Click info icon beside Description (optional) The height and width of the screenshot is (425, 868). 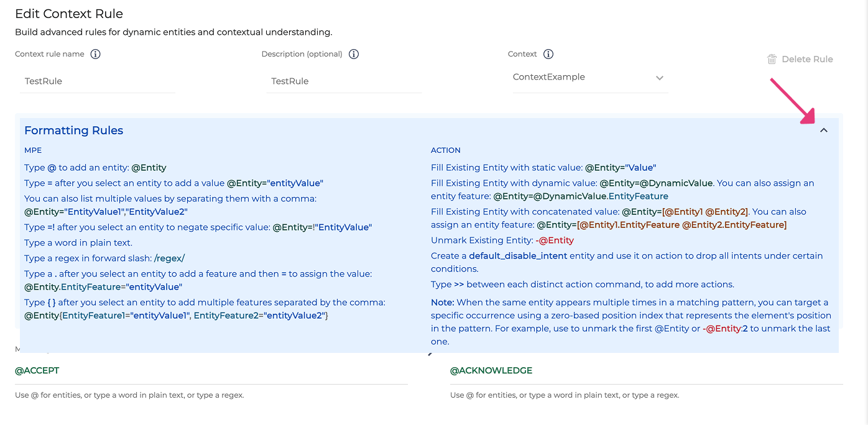[354, 54]
